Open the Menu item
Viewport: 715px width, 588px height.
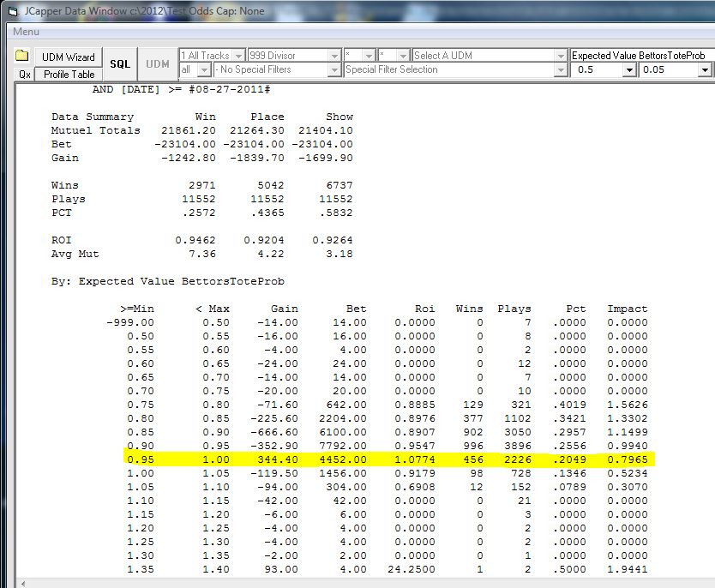[x=26, y=32]
